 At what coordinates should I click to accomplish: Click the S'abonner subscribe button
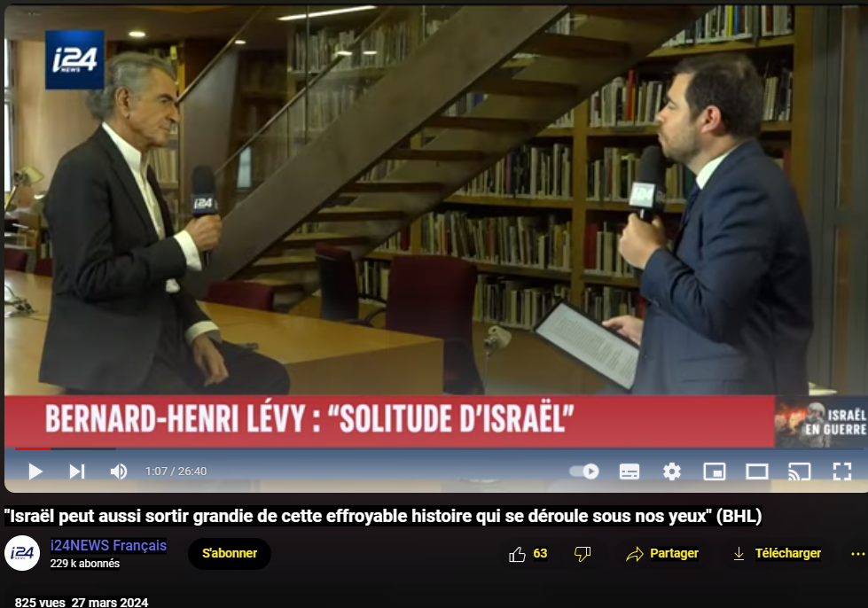[229, 553]
